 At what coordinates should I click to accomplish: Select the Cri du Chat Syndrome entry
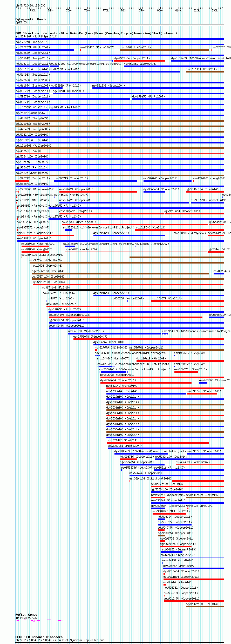tap(60, 640)
